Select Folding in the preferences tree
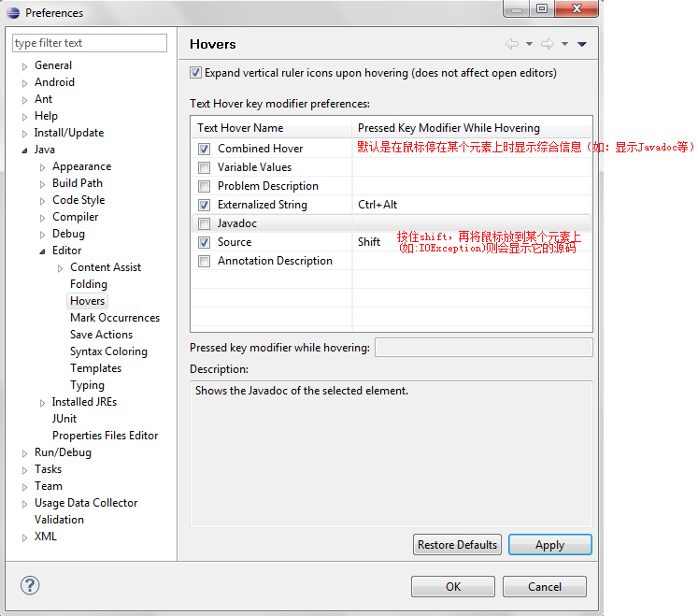 89,284
